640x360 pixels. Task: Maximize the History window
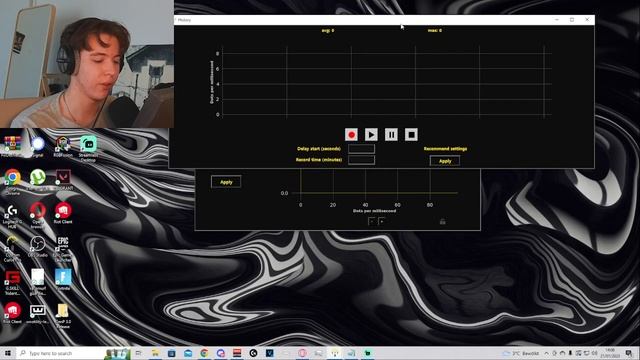[x=572, y=20]
